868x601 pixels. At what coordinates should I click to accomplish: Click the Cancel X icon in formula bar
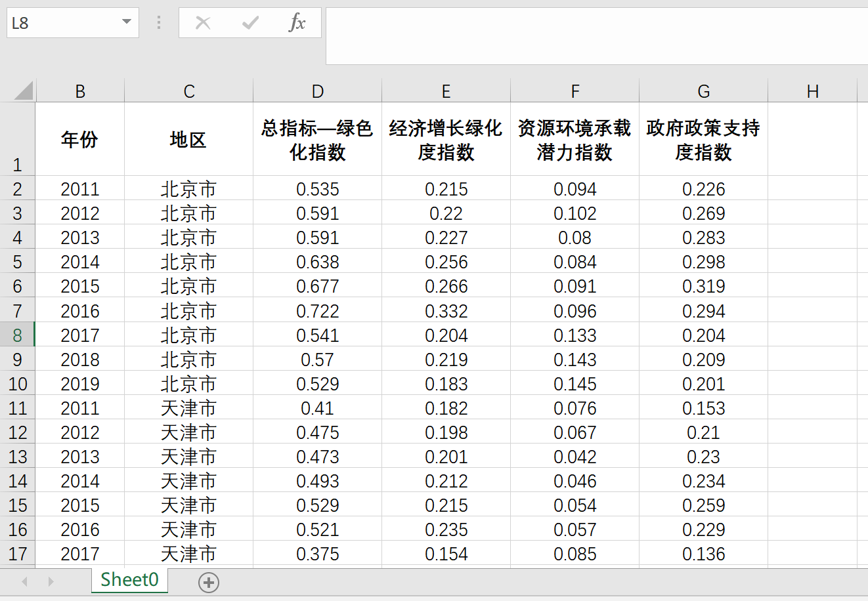coord(203,23)
